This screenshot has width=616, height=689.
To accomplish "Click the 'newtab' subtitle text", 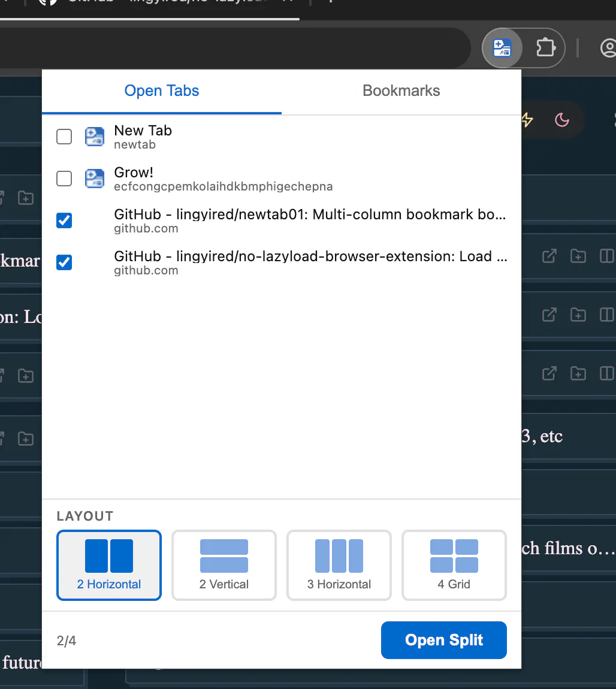I will click(135, 144).
